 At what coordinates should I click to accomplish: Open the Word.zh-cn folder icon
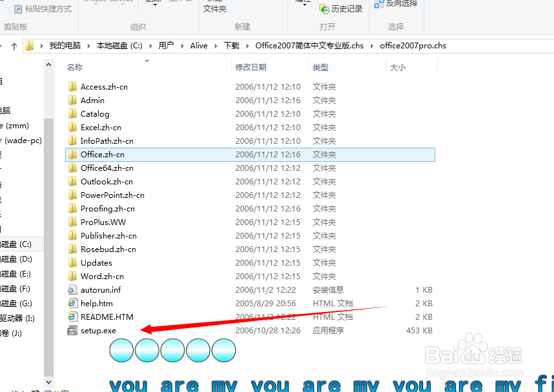click(74, 276)
